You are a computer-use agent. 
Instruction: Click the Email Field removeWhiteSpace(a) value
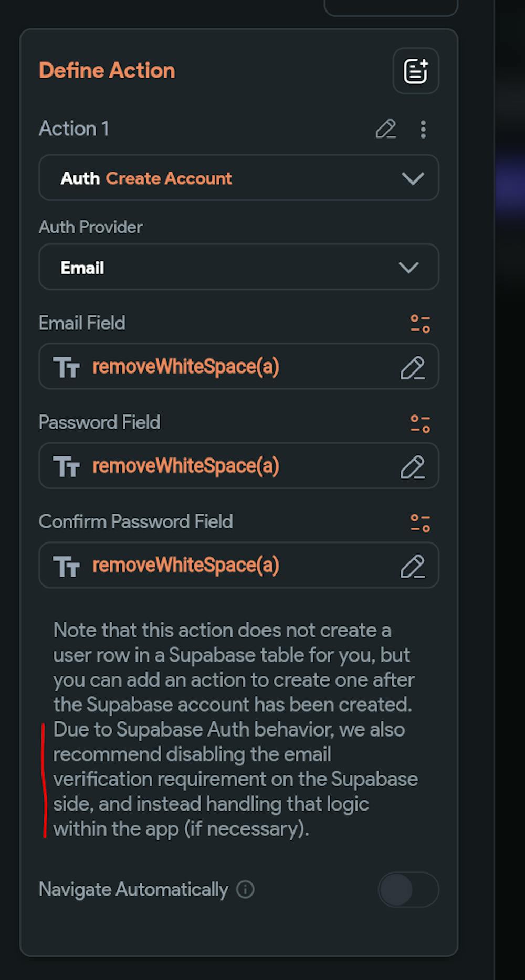186,366
